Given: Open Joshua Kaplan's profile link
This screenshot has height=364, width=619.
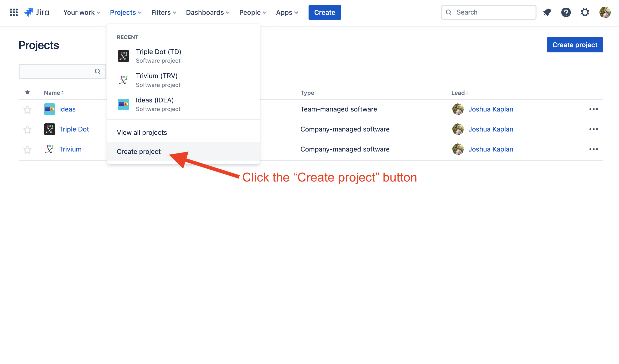Looking at the screenshot, I should point(490,109).
